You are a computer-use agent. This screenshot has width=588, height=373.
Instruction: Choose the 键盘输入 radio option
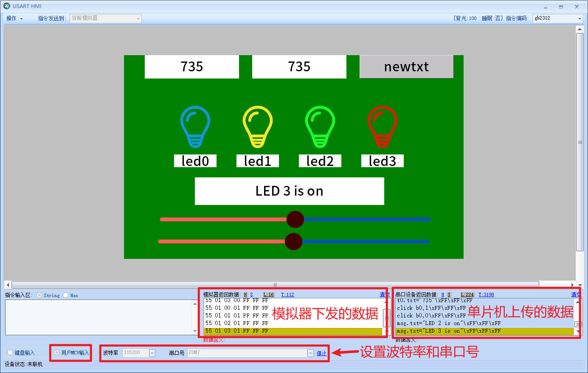click(10, 353)
